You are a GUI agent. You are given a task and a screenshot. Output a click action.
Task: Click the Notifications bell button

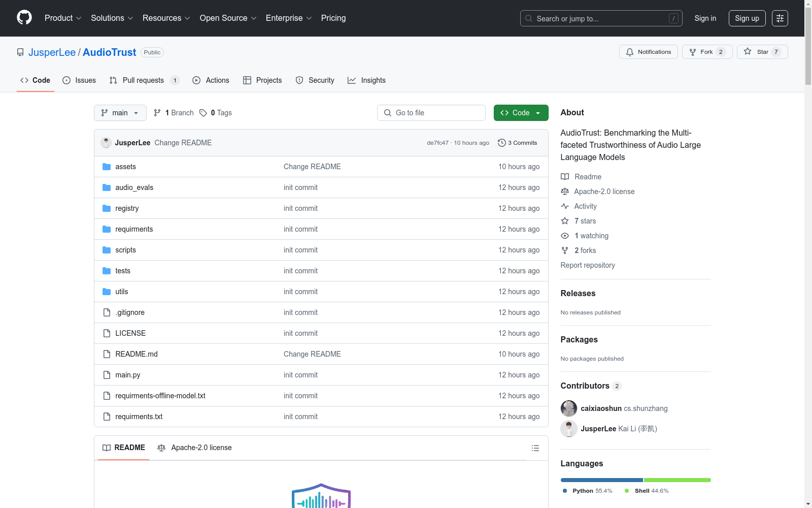click(x=649, y=52)
